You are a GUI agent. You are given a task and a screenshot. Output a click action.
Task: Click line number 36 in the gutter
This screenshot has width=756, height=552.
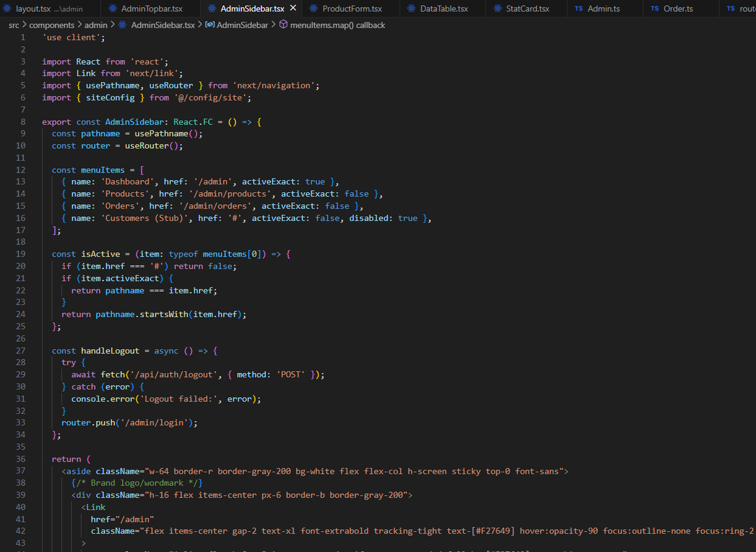(21, 459)
